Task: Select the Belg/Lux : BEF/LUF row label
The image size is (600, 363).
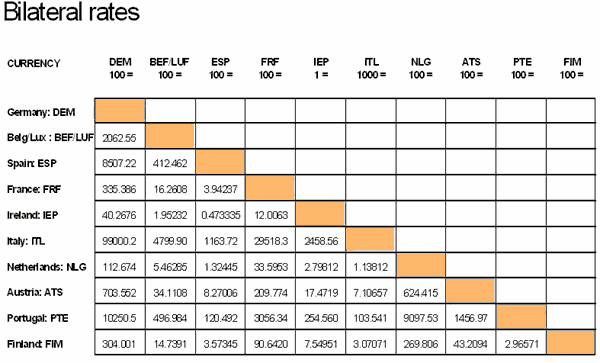Action: pyautogui.click(x=50, y=137)
